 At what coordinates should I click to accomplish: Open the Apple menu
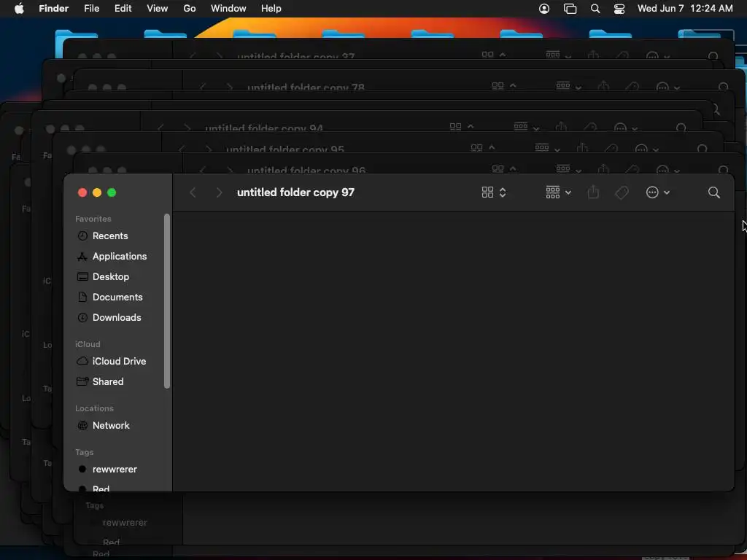(19, 8)
